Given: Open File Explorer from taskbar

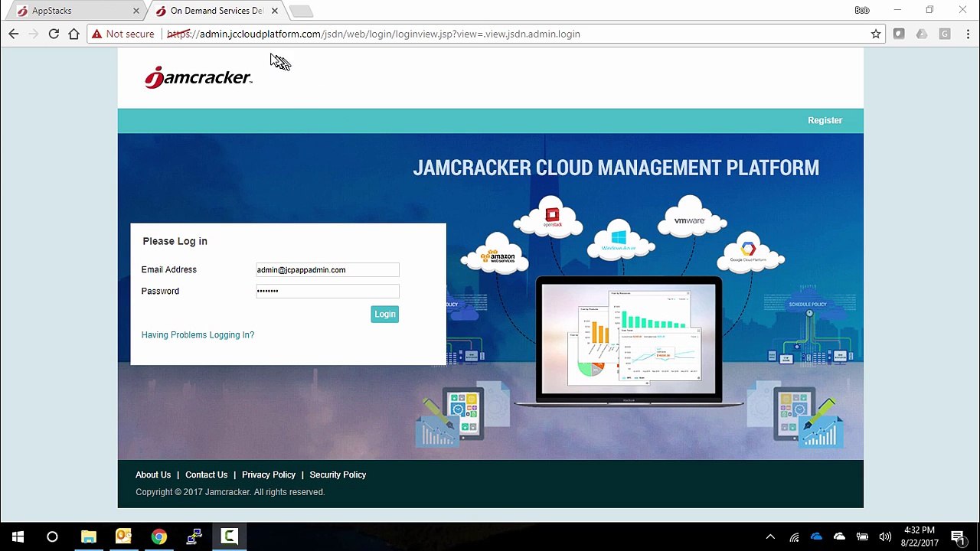Looking at the screenshot, I should pos(89,536).
